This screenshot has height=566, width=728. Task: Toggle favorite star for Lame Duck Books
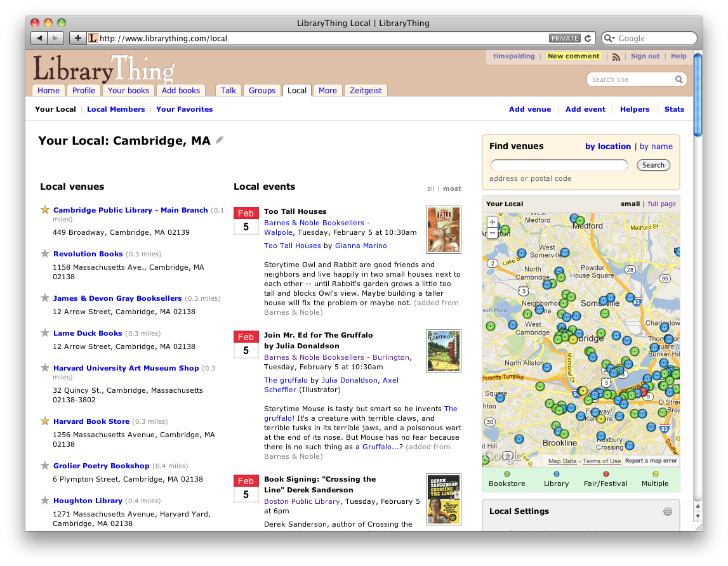pyautogui.click(x=45, y=333)
